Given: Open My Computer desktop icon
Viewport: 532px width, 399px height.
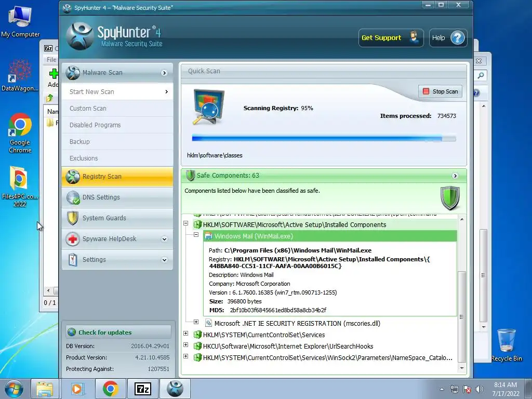Looking at the screenshot, I should click(x=20, y=22).
